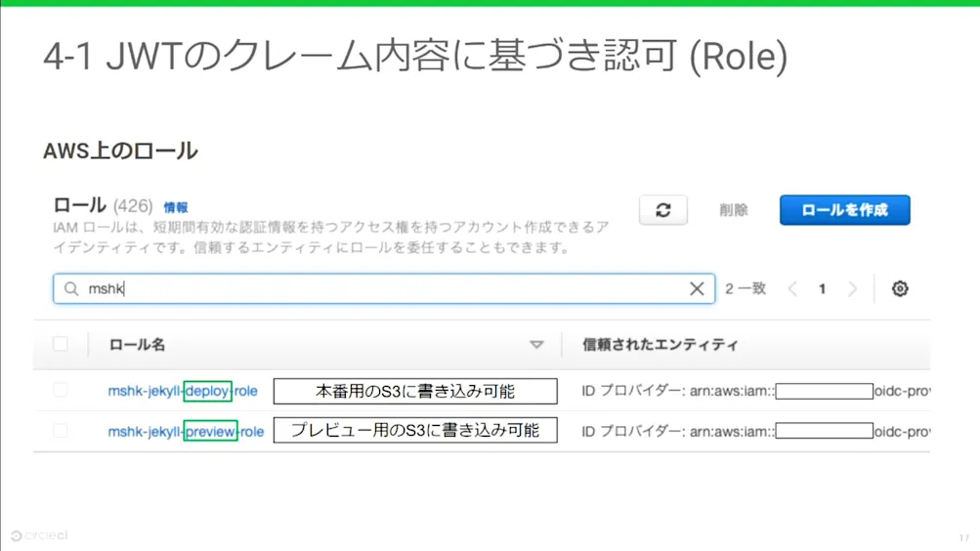The image size is (980, 551).
Task: Click the 削除 button
Action: click(734, 210)
